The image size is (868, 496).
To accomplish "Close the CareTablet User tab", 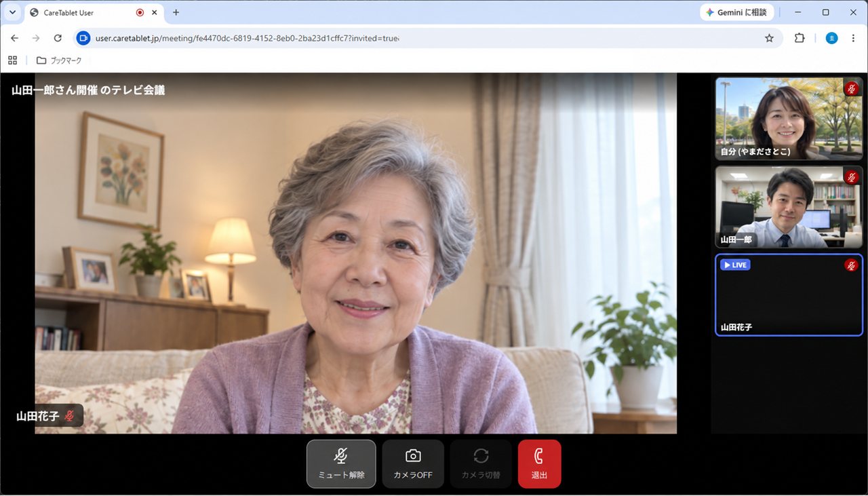I will pos(155,12).
